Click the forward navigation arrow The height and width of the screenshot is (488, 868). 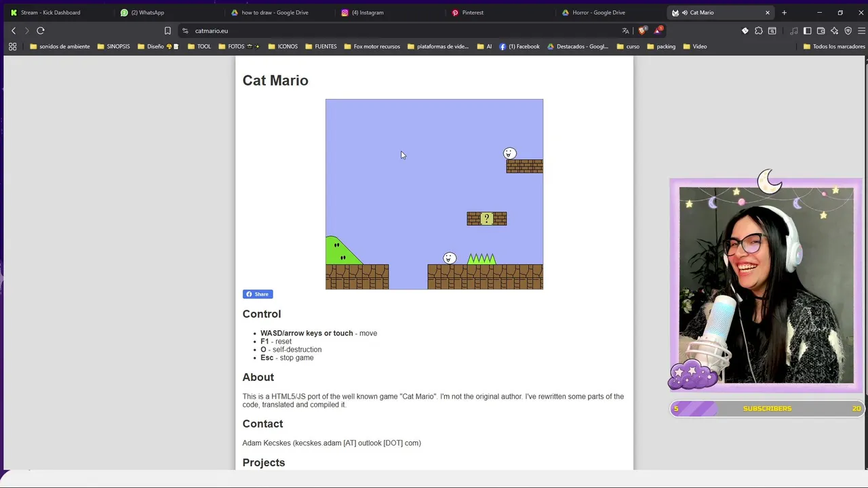pyautogui.click(x=27, y=30)
